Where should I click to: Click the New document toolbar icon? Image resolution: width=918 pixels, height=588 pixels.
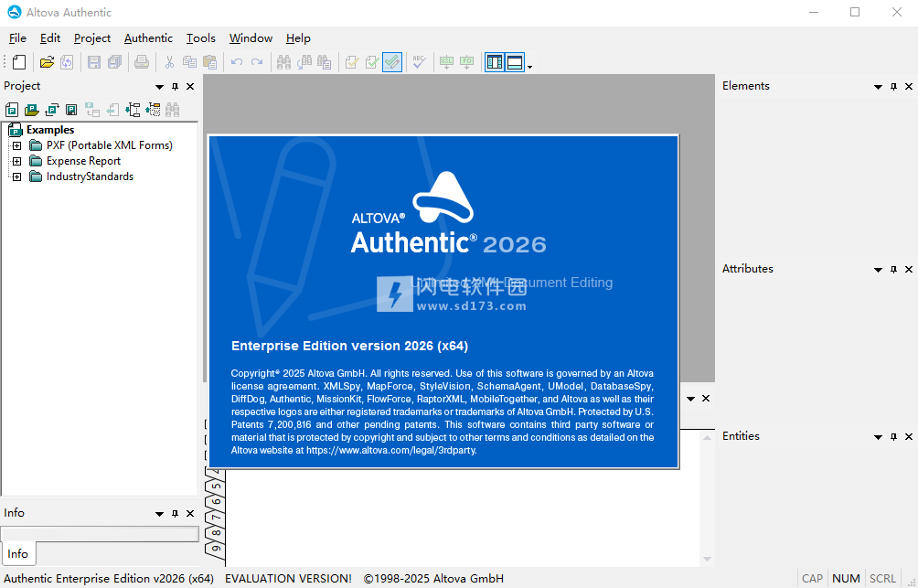tap(19, 62)
